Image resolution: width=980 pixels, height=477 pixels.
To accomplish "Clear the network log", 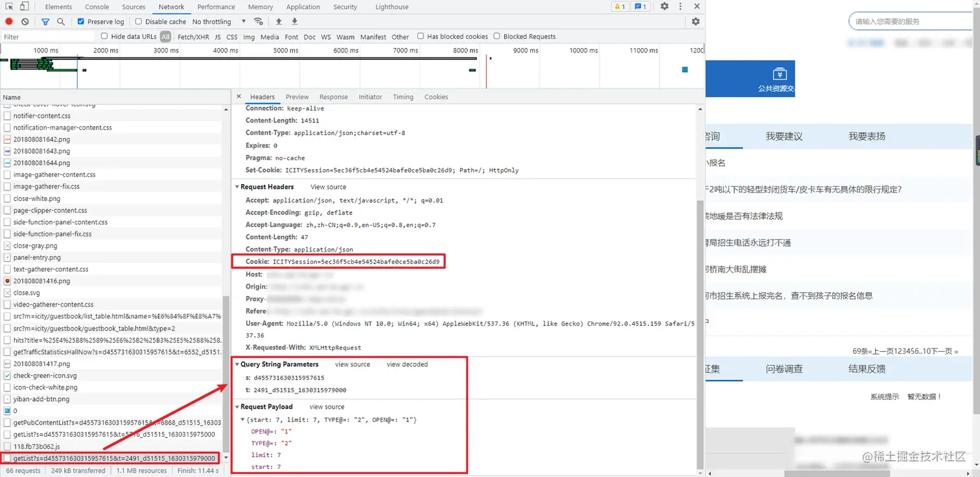I will 25,21.
